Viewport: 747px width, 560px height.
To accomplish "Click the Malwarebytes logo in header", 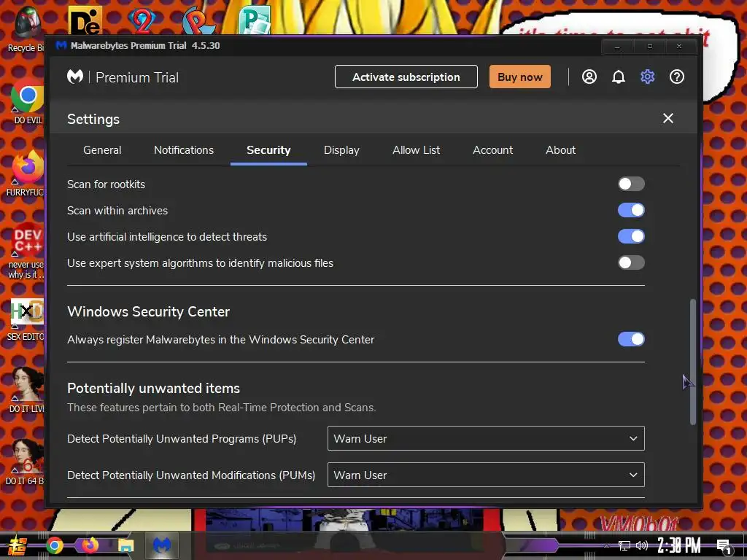I will (x=75, y=77).
